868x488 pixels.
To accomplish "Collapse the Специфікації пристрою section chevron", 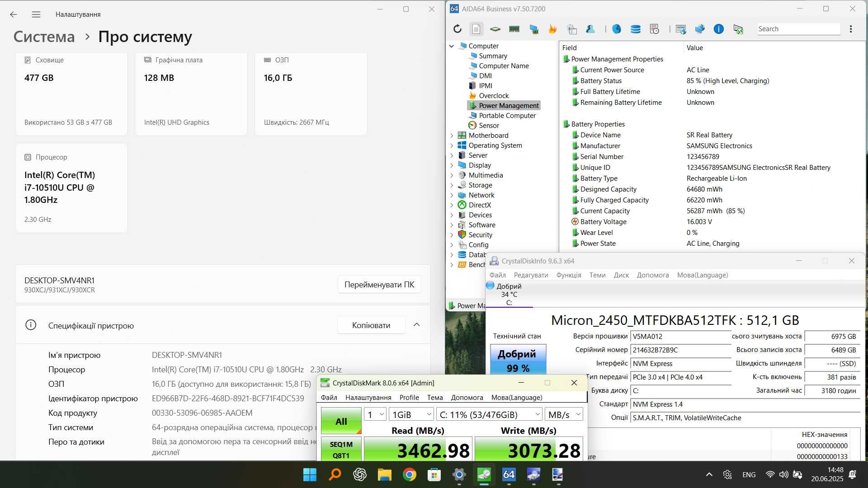I will coord(417,325).
